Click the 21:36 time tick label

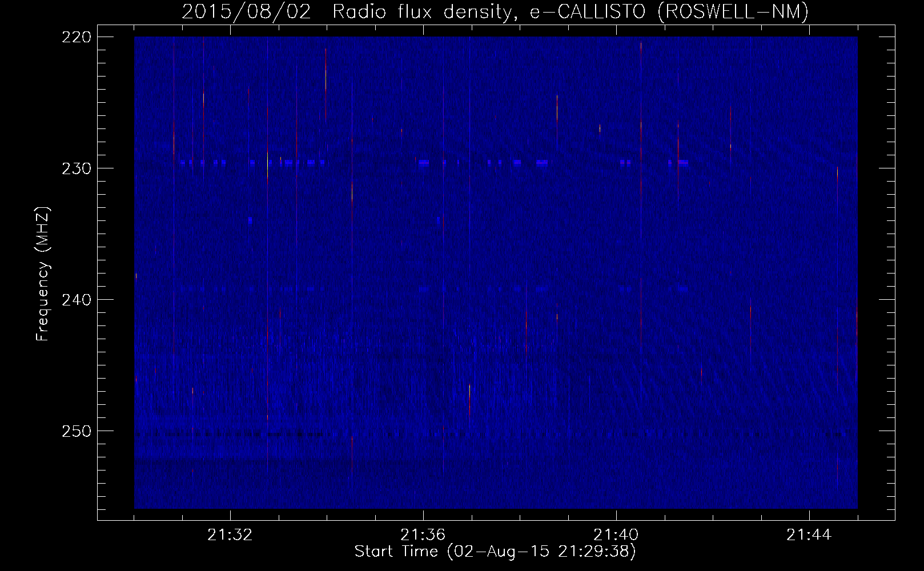[x=423, y=535]
